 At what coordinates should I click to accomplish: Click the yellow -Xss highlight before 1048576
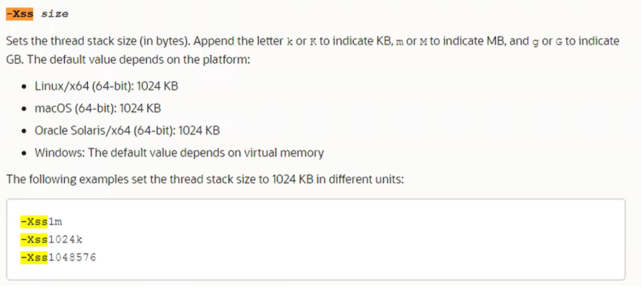(x=34, y=258)
